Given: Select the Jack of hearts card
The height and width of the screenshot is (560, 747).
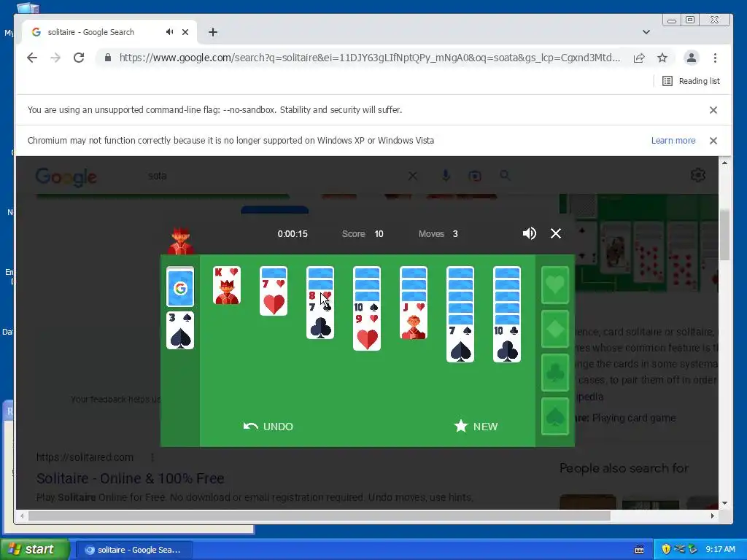Looking at the screenshot, I should tap(414, 321).
